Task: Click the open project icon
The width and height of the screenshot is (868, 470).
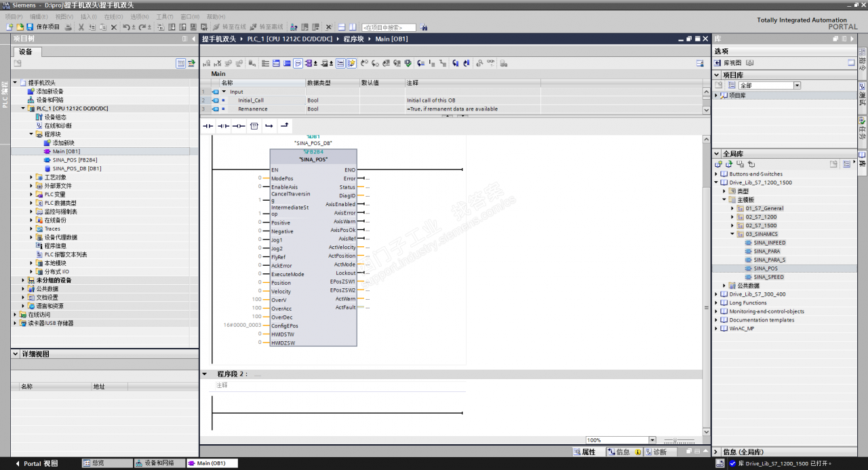Action: point(19,27)
